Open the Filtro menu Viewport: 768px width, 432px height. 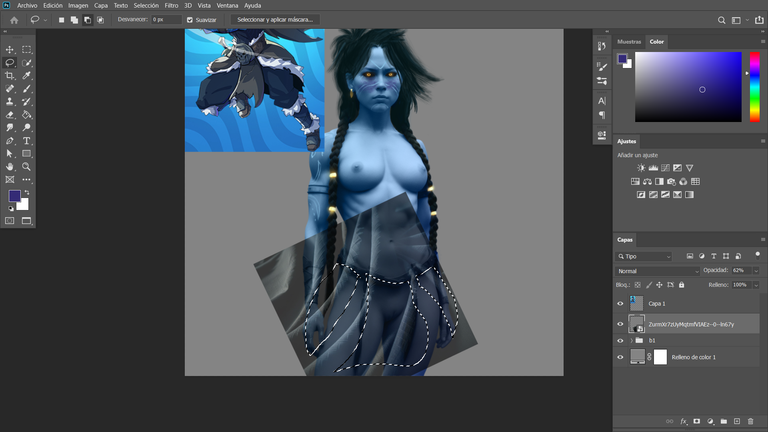pos(171,5)
